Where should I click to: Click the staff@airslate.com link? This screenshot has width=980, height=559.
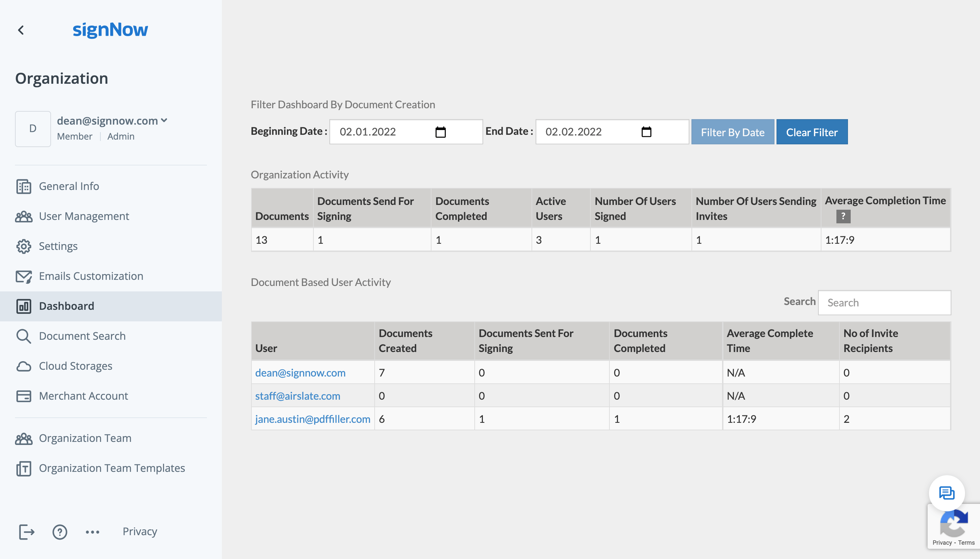point(297,396)
